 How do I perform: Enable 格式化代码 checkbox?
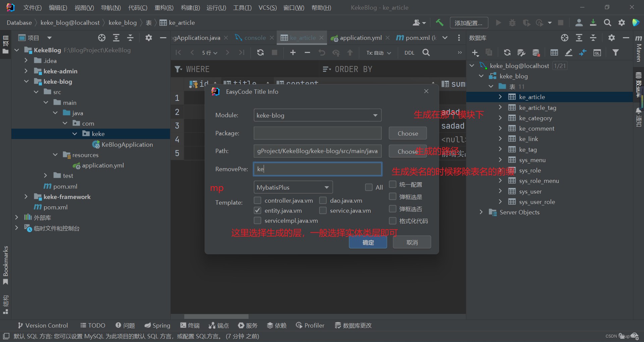393,220
